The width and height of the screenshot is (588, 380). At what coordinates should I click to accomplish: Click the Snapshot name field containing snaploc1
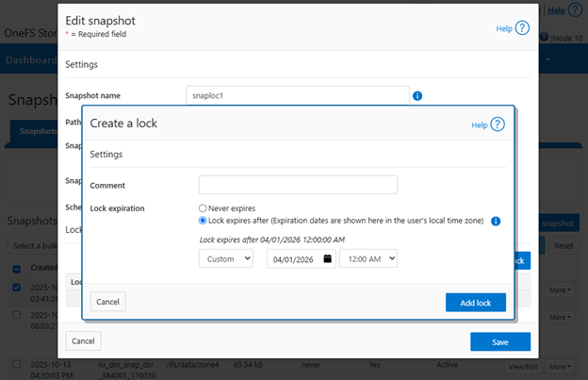click(297, 95)
